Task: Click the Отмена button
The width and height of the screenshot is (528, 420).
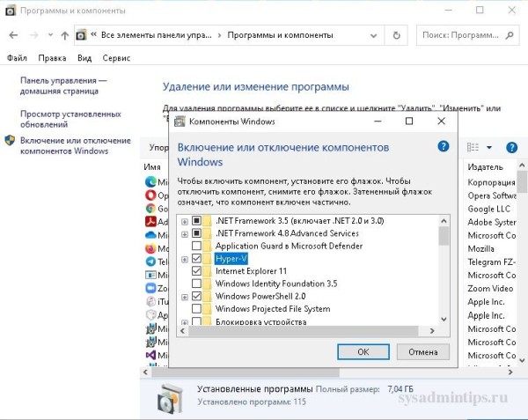Action: coord(423,352)
